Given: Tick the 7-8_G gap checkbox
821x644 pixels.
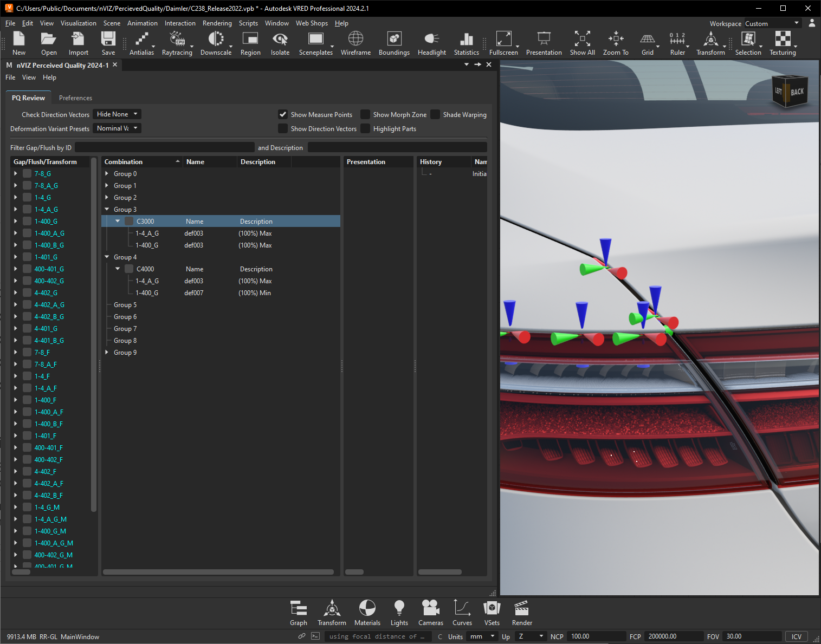Looking at the screenshot, I should (27, 173).
